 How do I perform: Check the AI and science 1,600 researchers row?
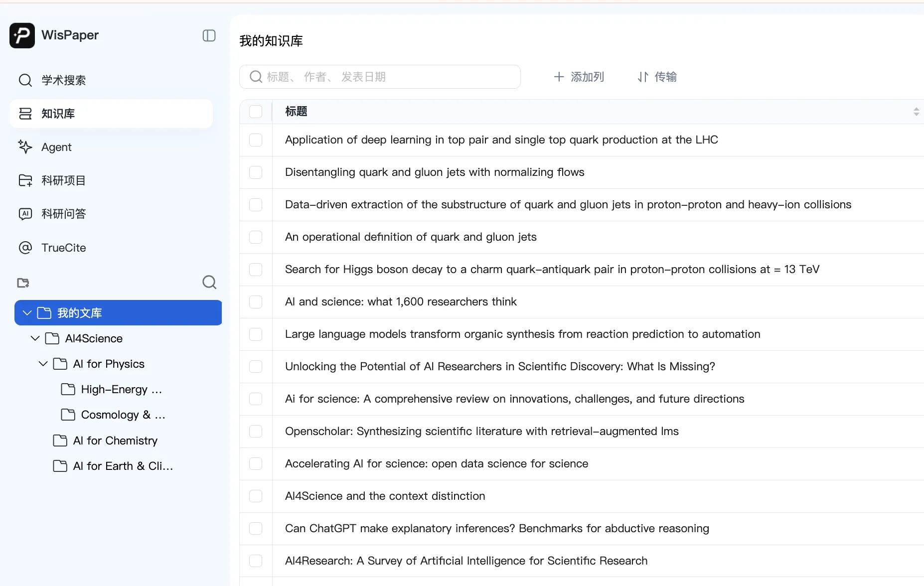point(256,302)
